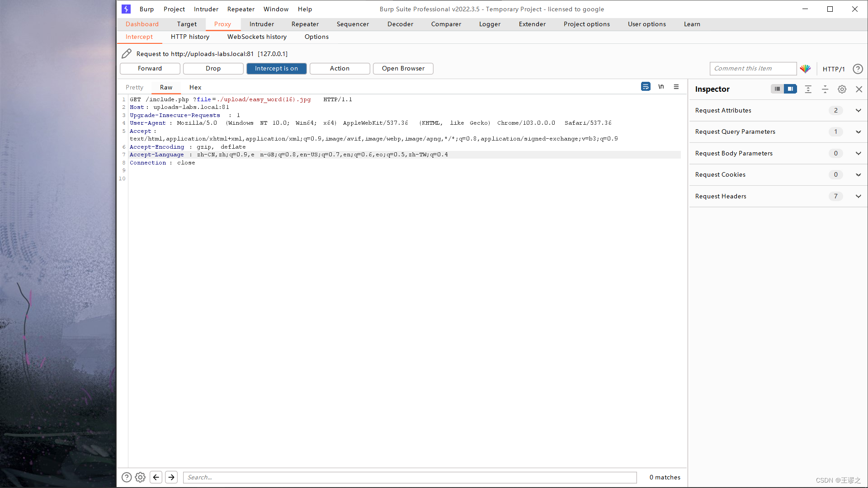Switch to Comparer tab

(x=446, y=24)
